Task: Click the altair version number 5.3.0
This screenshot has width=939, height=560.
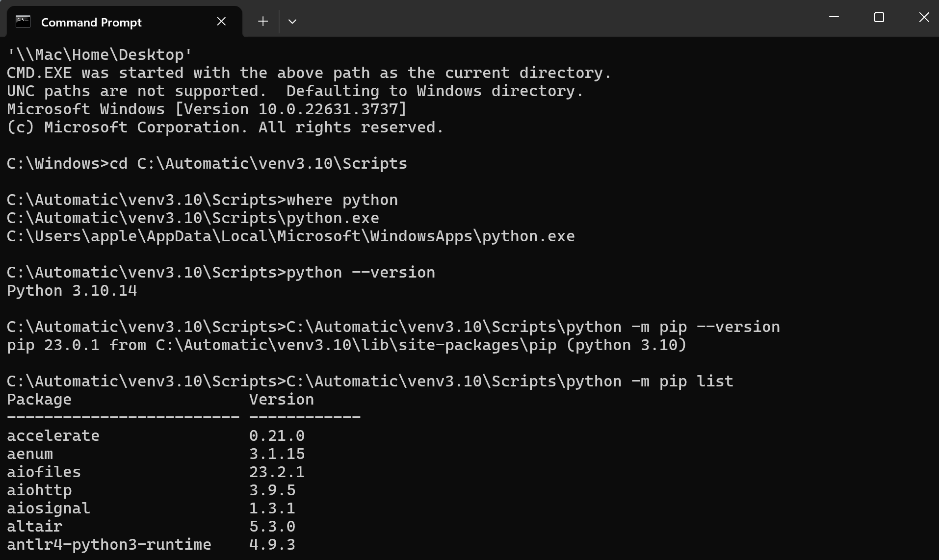Action: coord(272,527)
